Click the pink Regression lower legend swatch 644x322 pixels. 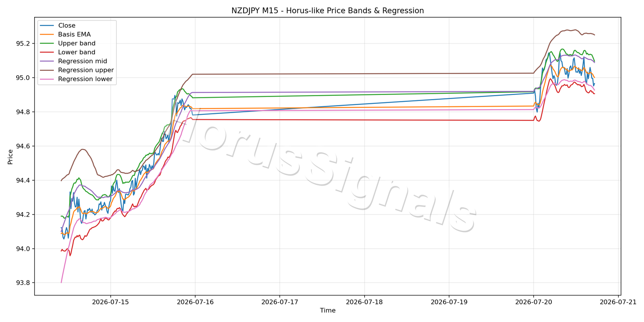coord(47,79)
